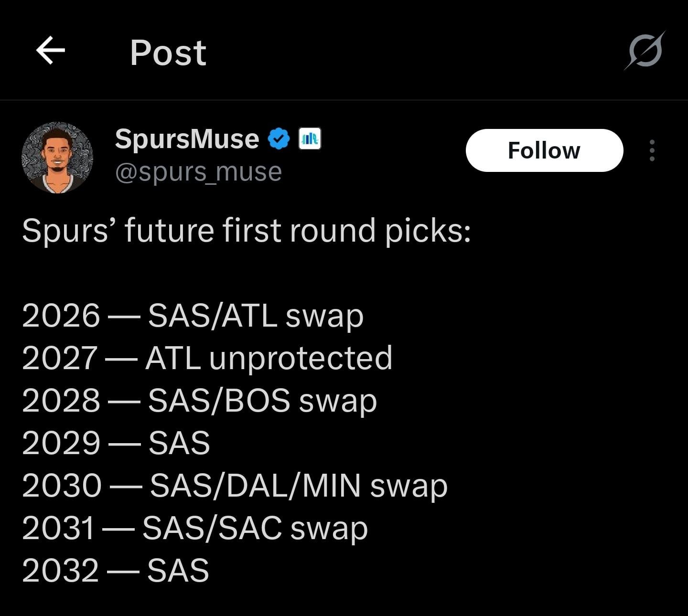This screenshot has width=688, height=616.
Task: Click the Post header title
Action: click(168, 52)
